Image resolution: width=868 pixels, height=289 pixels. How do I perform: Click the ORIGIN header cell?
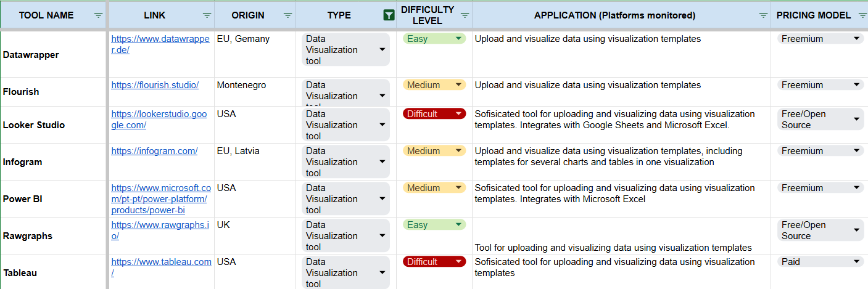coord(254,15)
